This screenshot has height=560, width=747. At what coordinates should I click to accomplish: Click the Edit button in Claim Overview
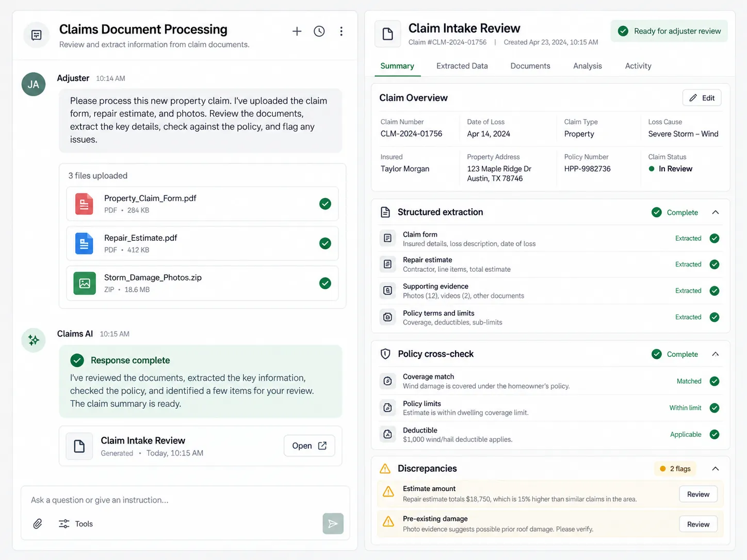702,98
